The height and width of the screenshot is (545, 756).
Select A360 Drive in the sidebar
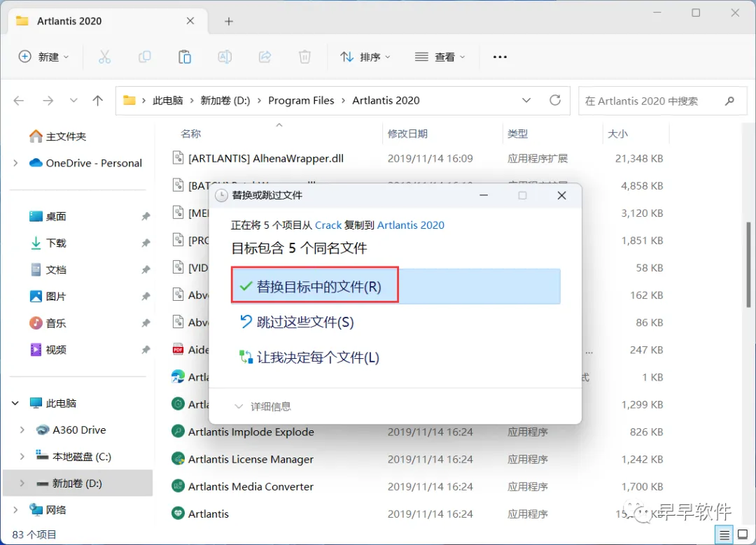[71, 430]
